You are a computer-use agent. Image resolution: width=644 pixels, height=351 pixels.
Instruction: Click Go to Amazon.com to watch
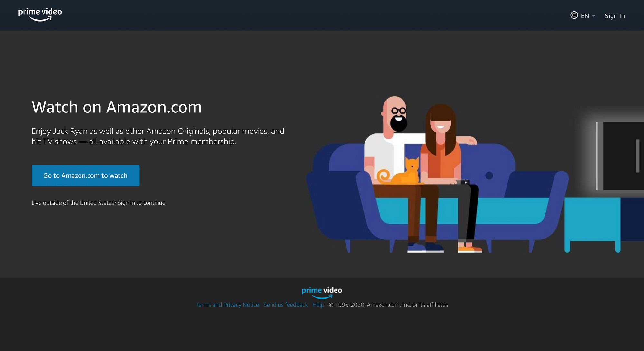(x=85, y=175)
